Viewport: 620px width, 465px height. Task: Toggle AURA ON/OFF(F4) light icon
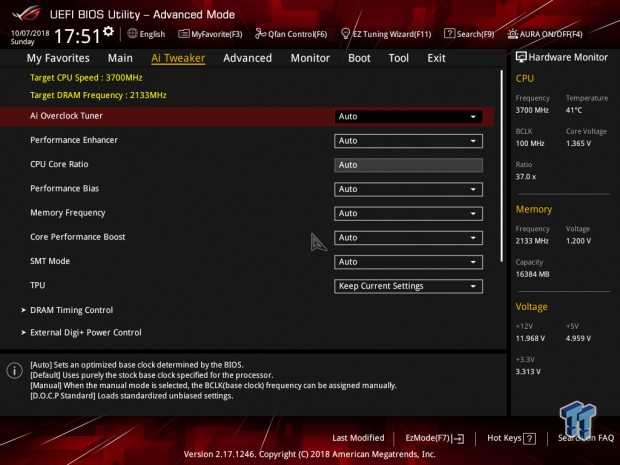[x=512, y=34]
